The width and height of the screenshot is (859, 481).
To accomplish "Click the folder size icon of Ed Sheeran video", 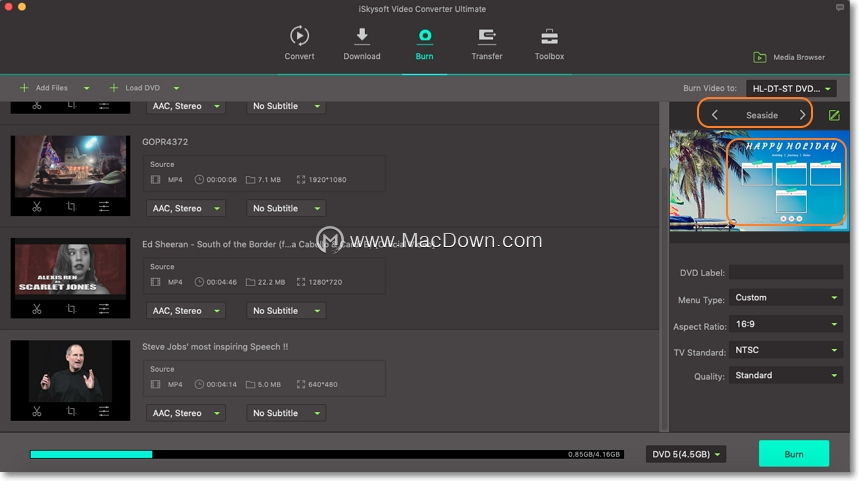I will click(250, 282).
